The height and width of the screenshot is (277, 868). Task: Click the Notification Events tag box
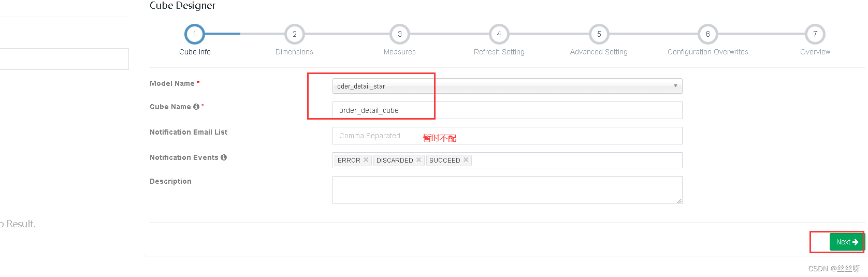507,161
